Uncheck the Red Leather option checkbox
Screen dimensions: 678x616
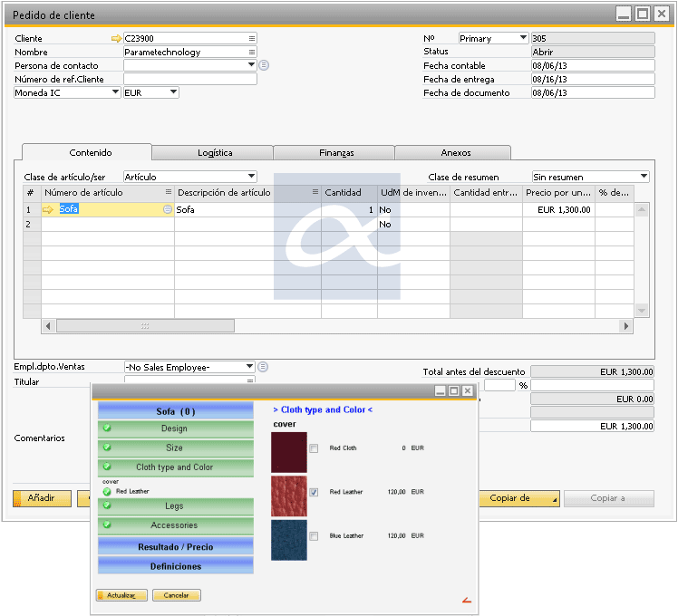pyautogui.click(x=314, y=492)
